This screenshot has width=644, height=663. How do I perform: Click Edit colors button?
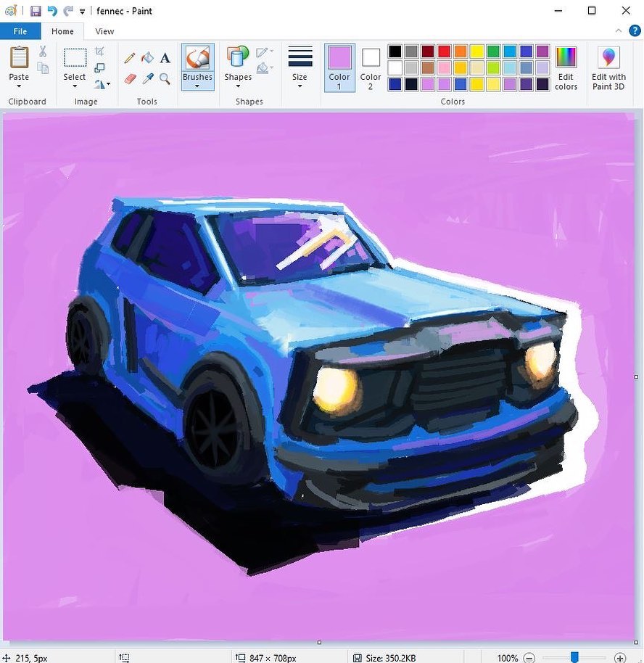point(566,67)
